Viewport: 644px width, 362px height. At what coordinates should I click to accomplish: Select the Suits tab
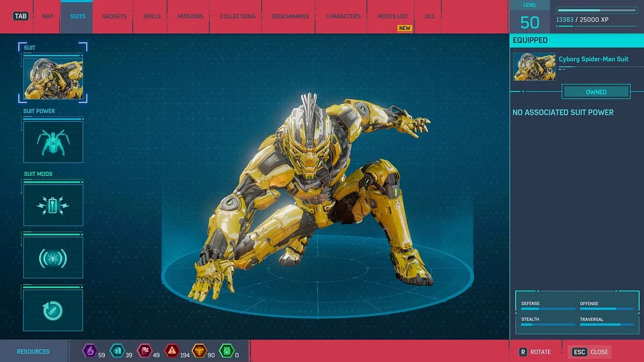tap(77, 17)
